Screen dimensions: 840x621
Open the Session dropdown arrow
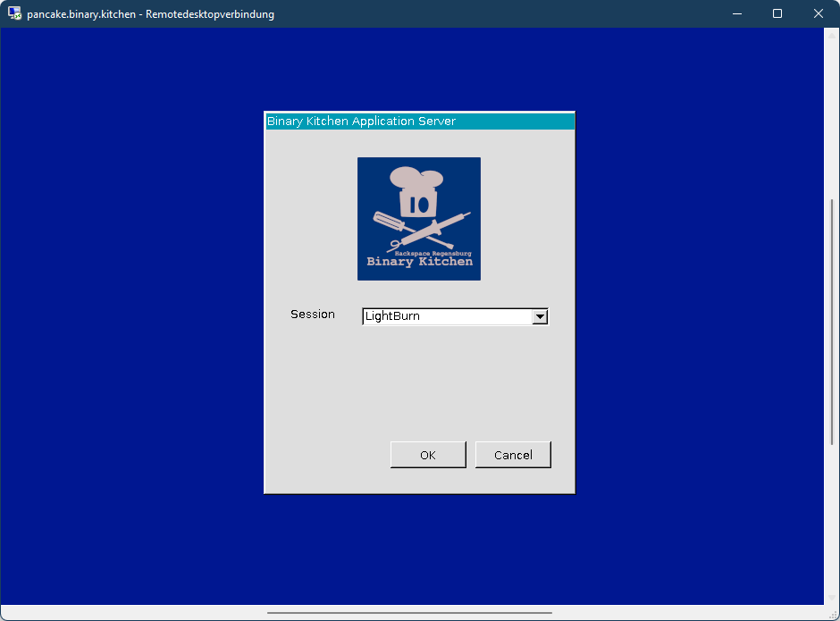(x=540, y=316)
